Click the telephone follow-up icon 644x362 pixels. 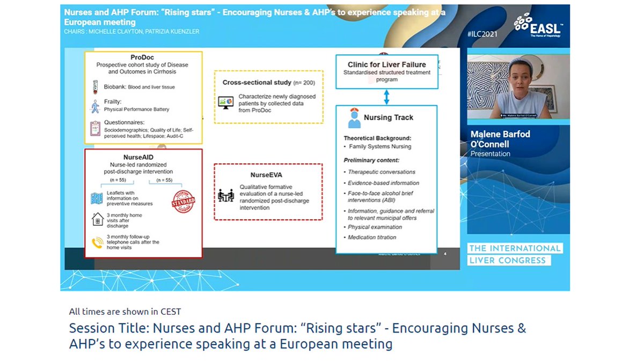click(x=98, y=242)
